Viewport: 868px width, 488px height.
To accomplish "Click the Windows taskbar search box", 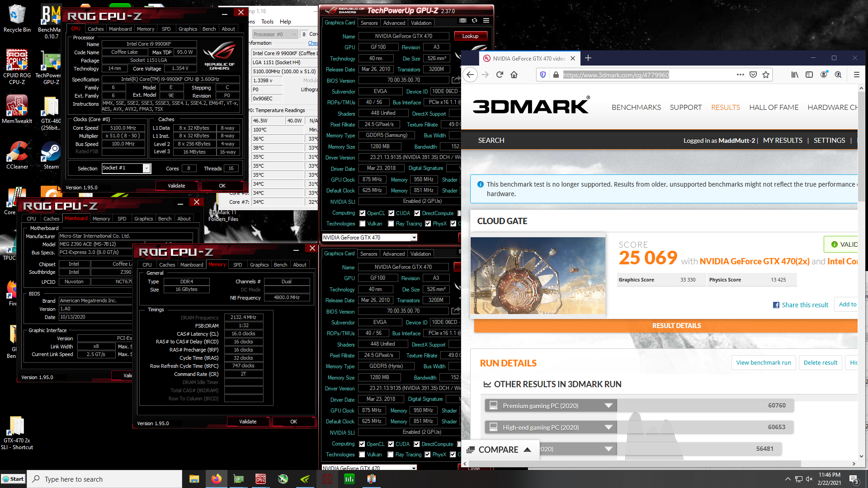I will tap(105, 479).
